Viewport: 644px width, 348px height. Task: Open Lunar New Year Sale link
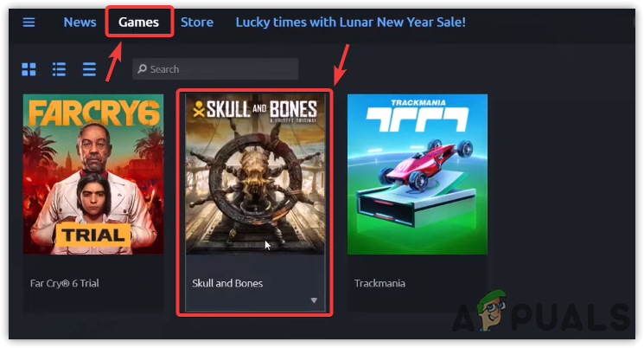tap(350, 22)
